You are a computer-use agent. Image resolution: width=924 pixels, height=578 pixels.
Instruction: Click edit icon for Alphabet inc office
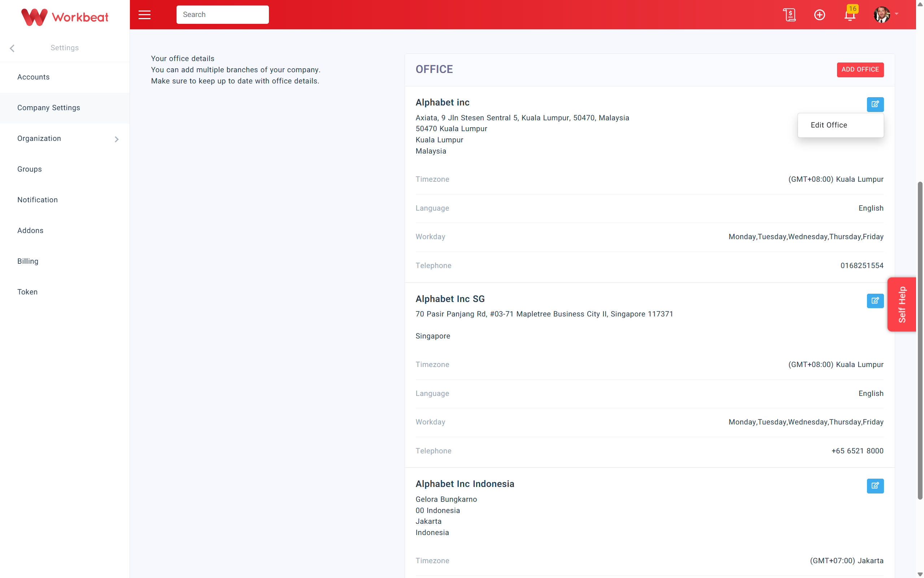point(875,104)
